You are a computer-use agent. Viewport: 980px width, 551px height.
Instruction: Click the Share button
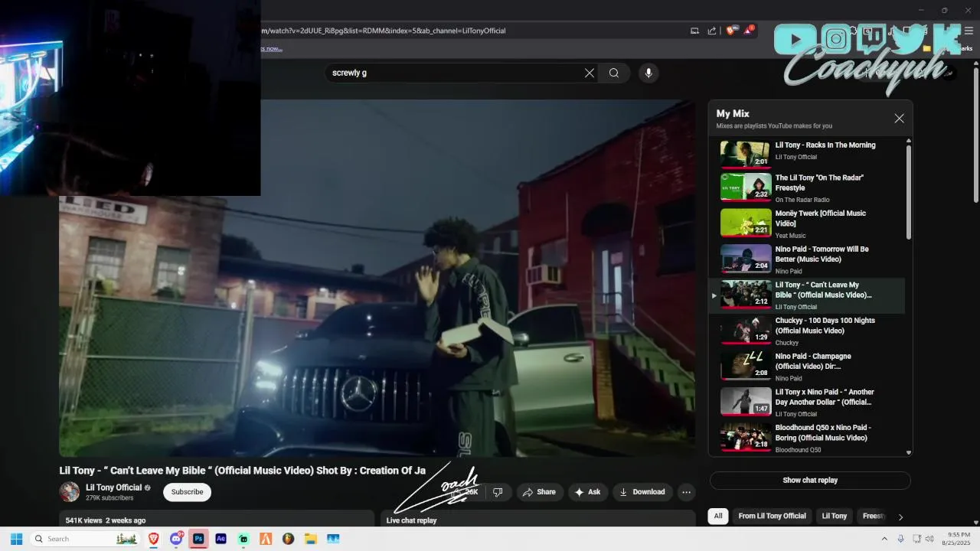(540, 492)
